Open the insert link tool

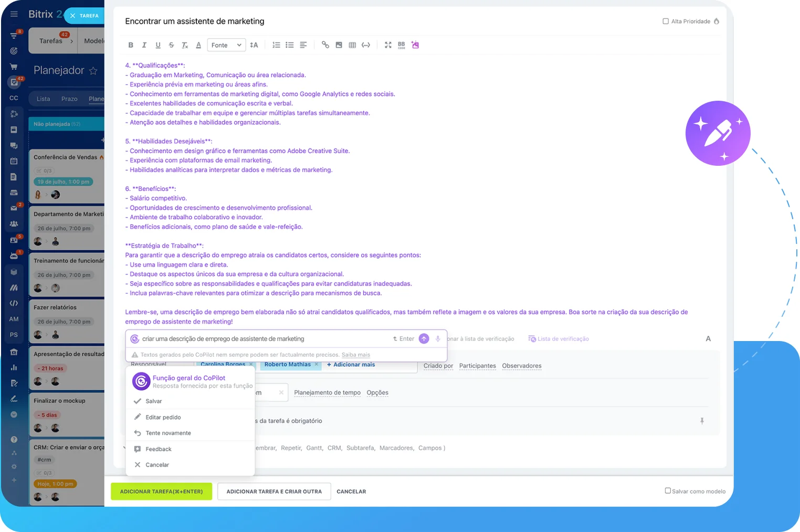[x=325, y=45]
